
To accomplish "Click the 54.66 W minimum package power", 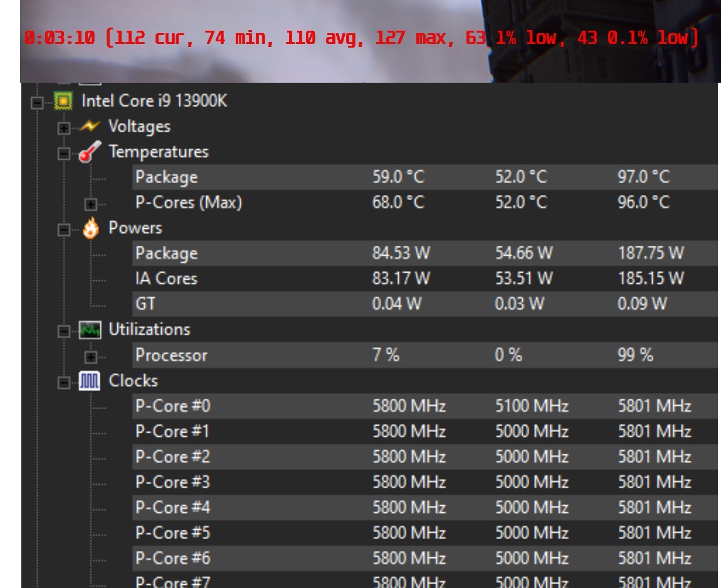I will [x=524, y=253].
